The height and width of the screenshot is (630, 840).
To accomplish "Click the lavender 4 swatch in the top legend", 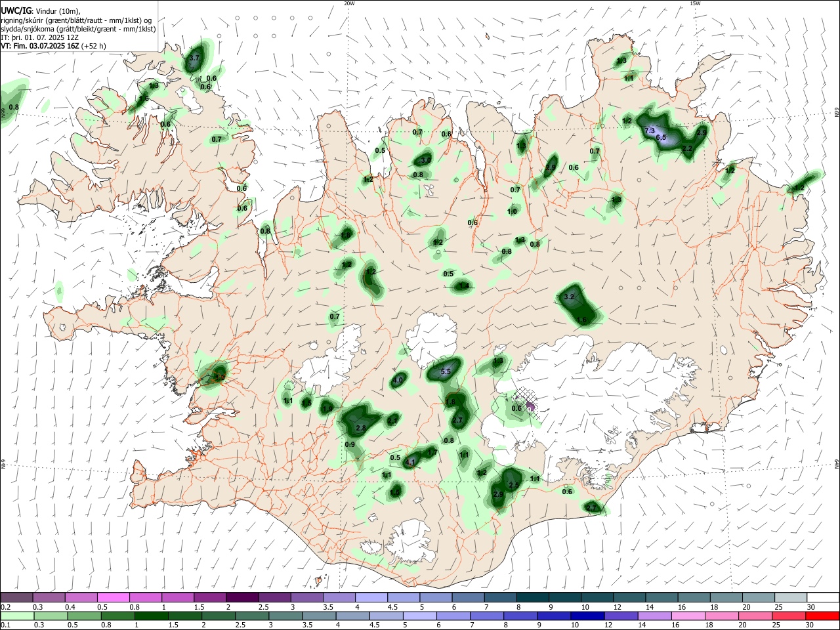I will point(371,597).
